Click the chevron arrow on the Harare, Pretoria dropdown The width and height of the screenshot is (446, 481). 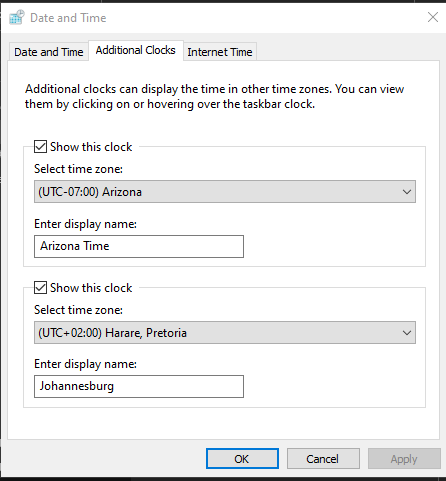click(406, 333)
